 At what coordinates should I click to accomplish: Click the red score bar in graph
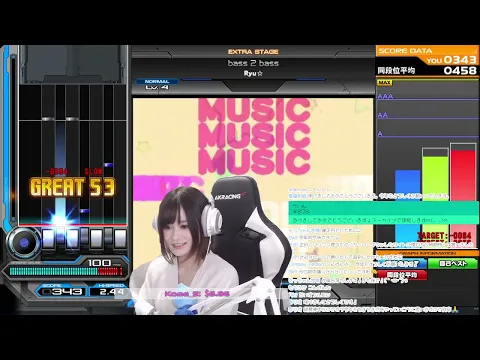click(x=463, y=194)
